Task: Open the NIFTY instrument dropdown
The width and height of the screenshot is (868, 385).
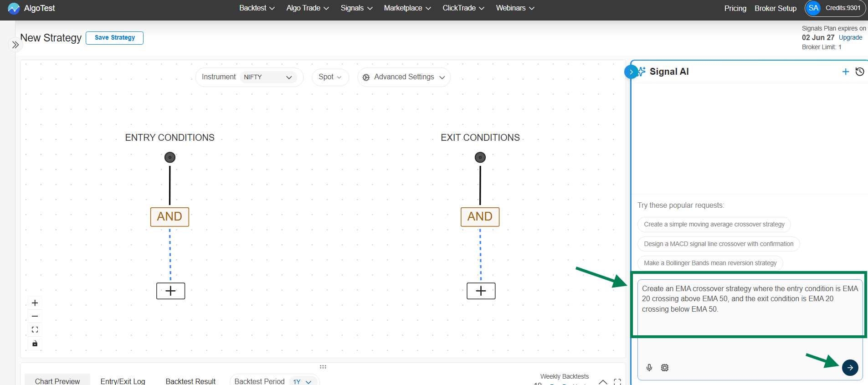Action: click(268, 77)
